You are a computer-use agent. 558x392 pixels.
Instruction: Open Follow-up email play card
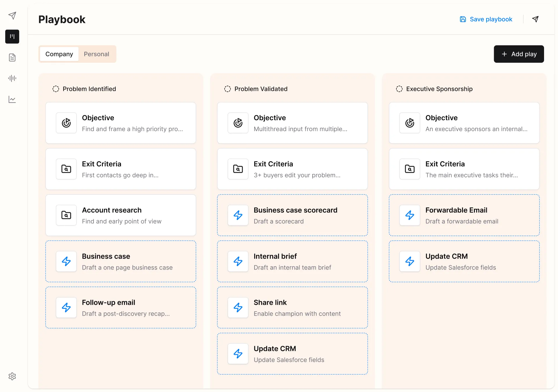point(121,308)
